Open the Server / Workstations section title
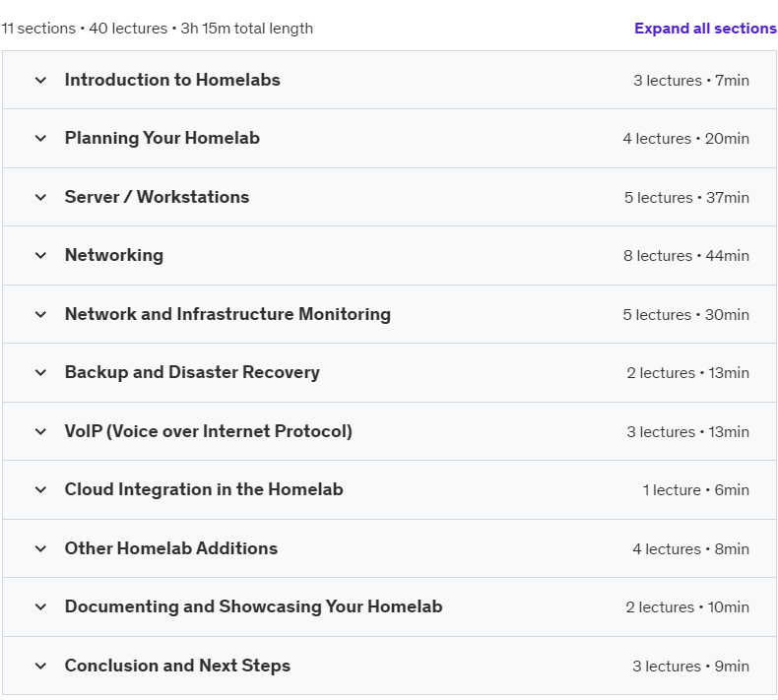Screen dimensions: 778x700 pos(157,197)
